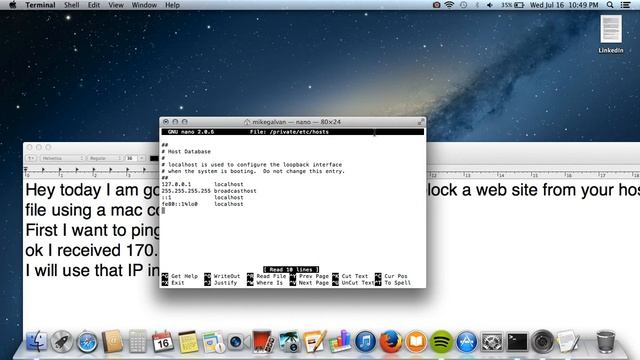Viewport: 640px width, 360px height.
Task: Launch Spotify green icon in Dock
Action: pos(441,342)
